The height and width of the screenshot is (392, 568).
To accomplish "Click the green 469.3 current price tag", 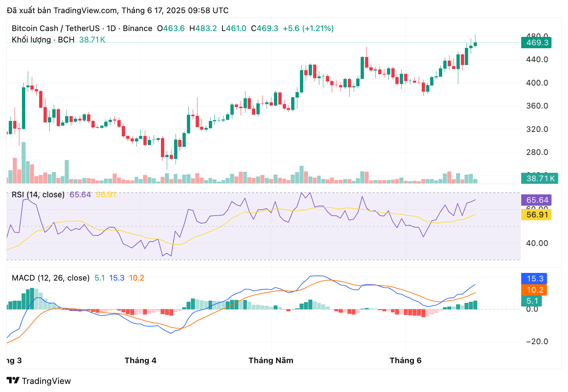I will coord(537,43).
